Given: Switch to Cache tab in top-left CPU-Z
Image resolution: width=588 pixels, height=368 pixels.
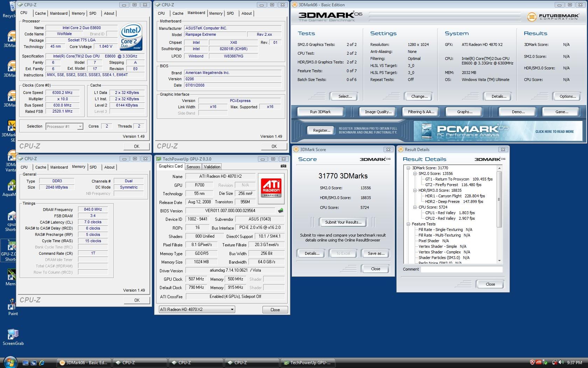Looking at the screenshot, I should pos(40,13).
